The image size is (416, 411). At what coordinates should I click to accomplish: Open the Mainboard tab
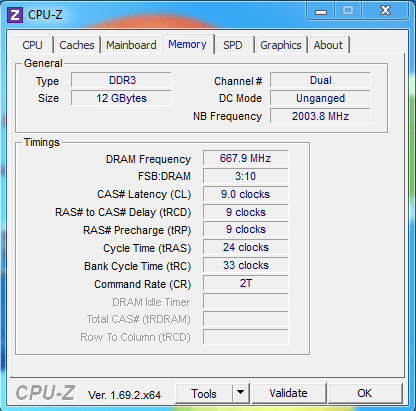click(131, 45)
